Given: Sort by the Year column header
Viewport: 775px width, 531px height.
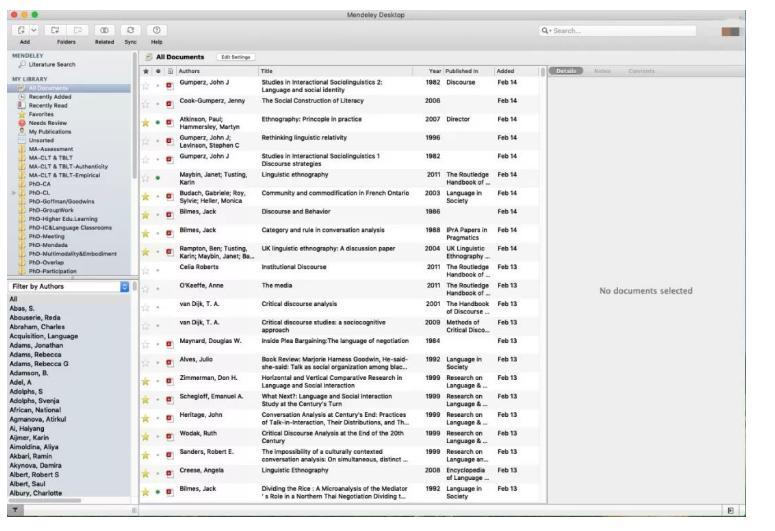Looking at the screenshot, I should [x=428, y=71].
